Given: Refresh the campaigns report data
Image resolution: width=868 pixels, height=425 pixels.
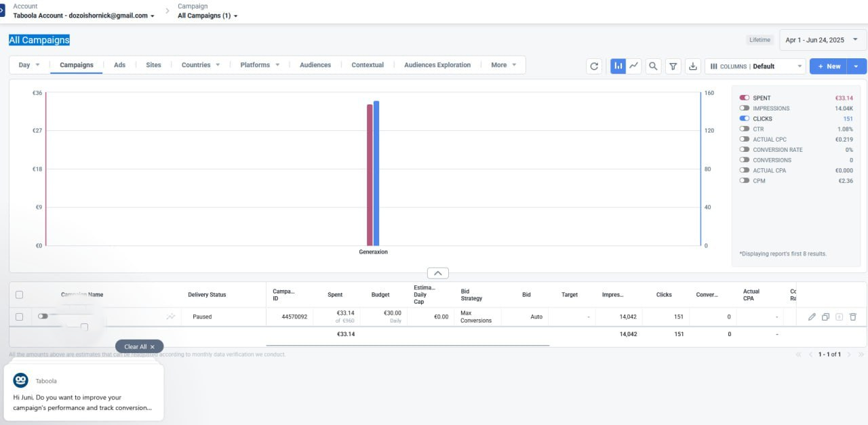Looking at the screenshot, I should [x=593, y=66].
